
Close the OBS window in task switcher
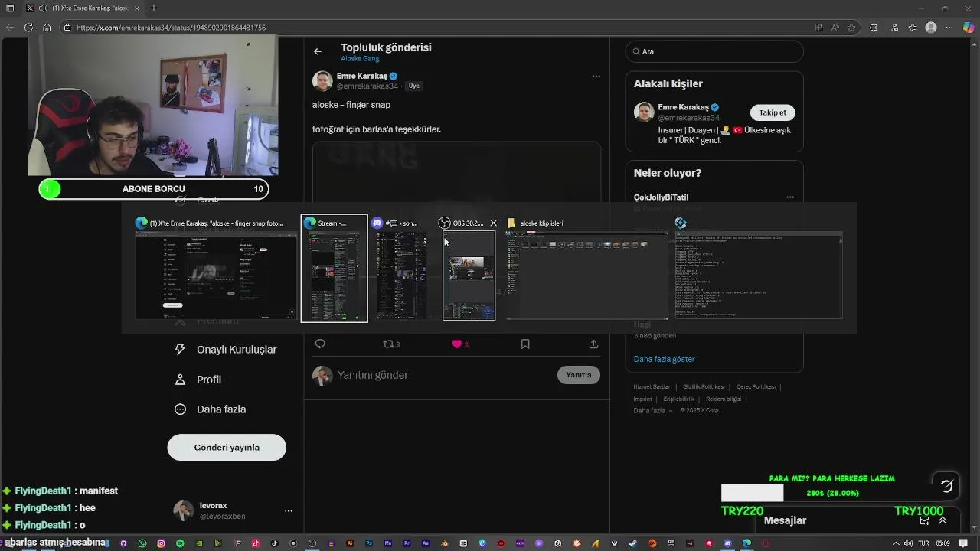(x=493, y=223)
